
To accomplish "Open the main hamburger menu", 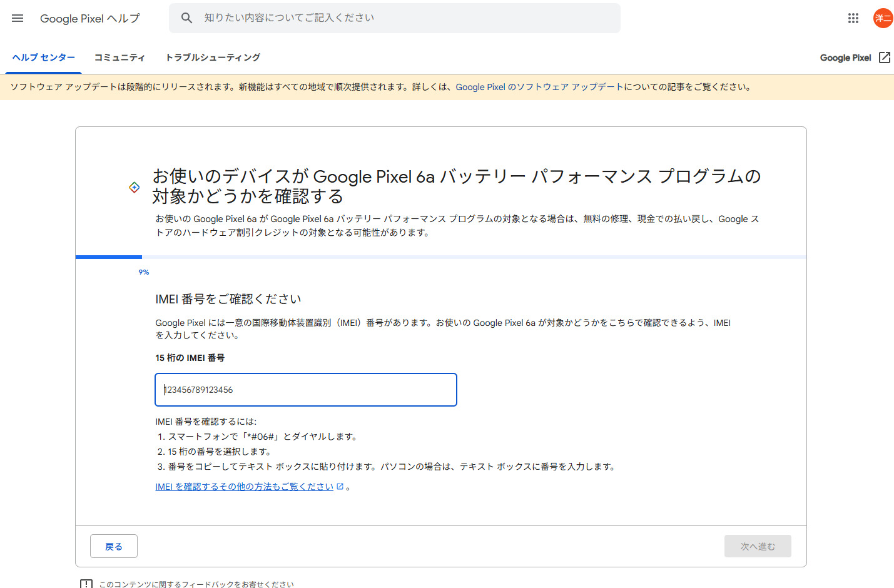I will (18, 18).
